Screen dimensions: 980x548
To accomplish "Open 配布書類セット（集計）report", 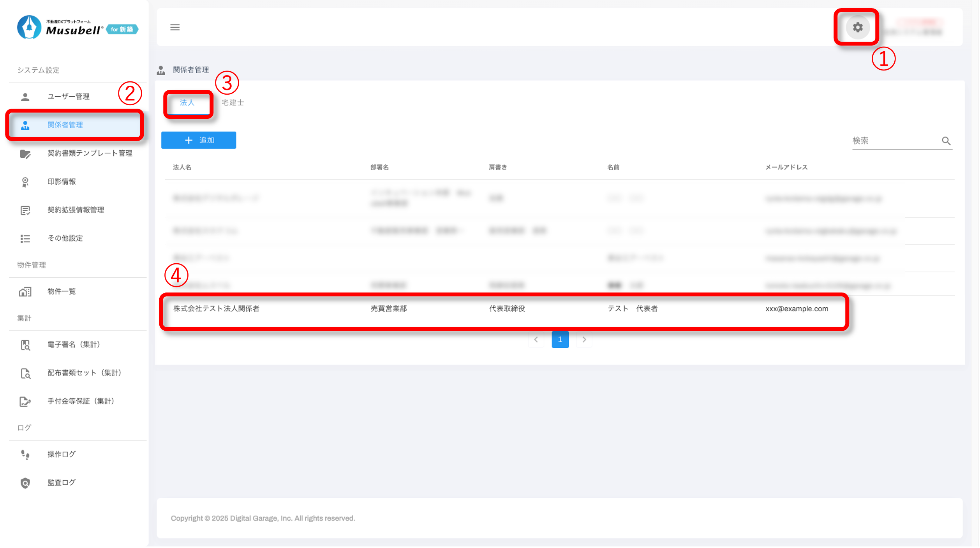I will coord(85,373).
